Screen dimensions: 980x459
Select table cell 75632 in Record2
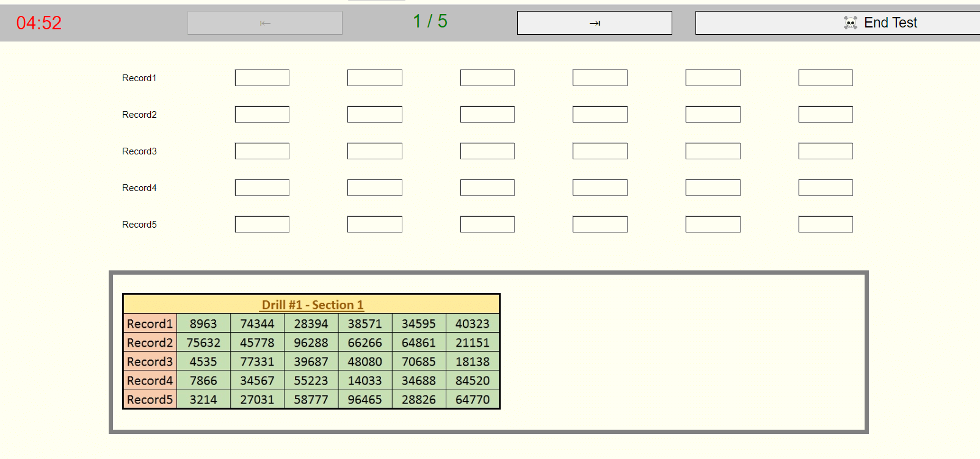pyautogui.click(x=203, y=342)
